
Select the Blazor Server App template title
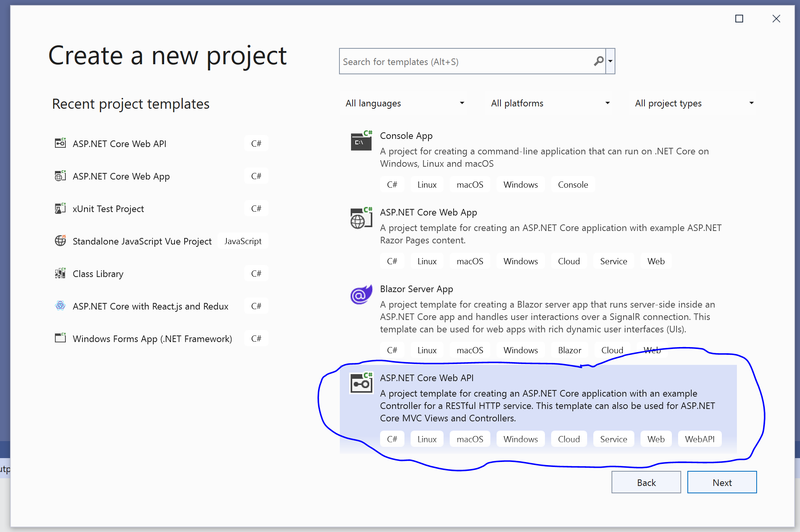pos(416,289)
